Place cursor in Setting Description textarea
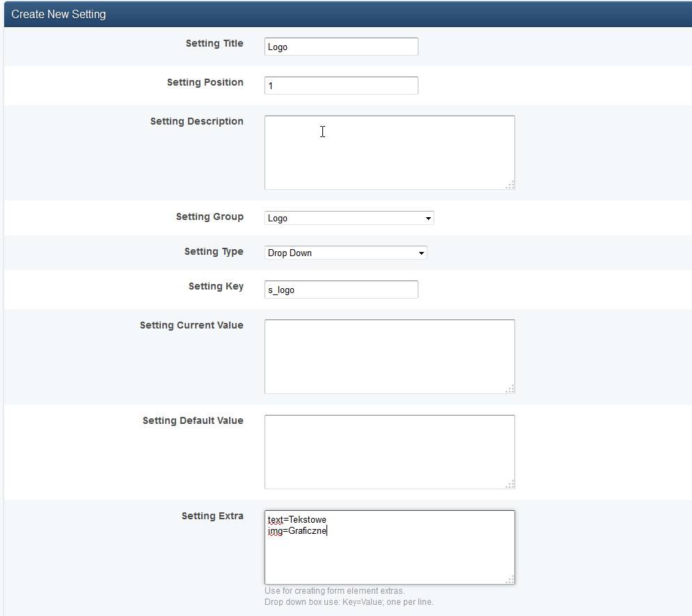Screen dimensions: 692x616 click(x=388, y=152)
